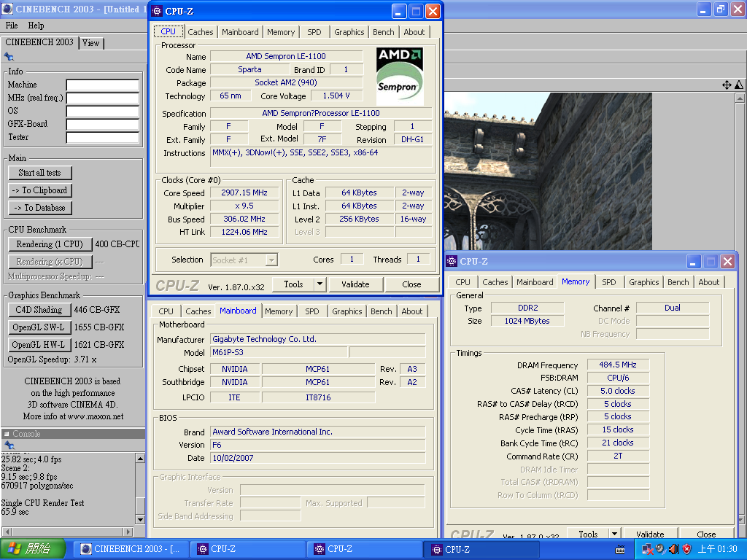
Task: Click the network disconnected tray icon
Action: pos(647,549)
